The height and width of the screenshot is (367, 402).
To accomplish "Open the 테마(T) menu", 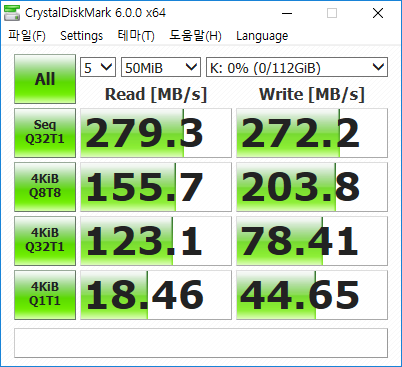I will pyautogui.click(x=136, y=36).
